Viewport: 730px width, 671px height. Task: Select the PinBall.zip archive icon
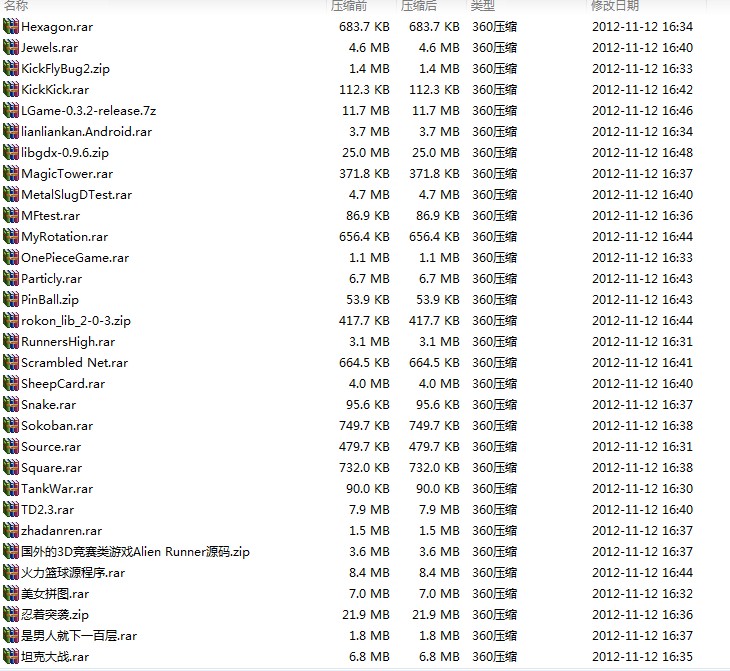pos(11,299)
